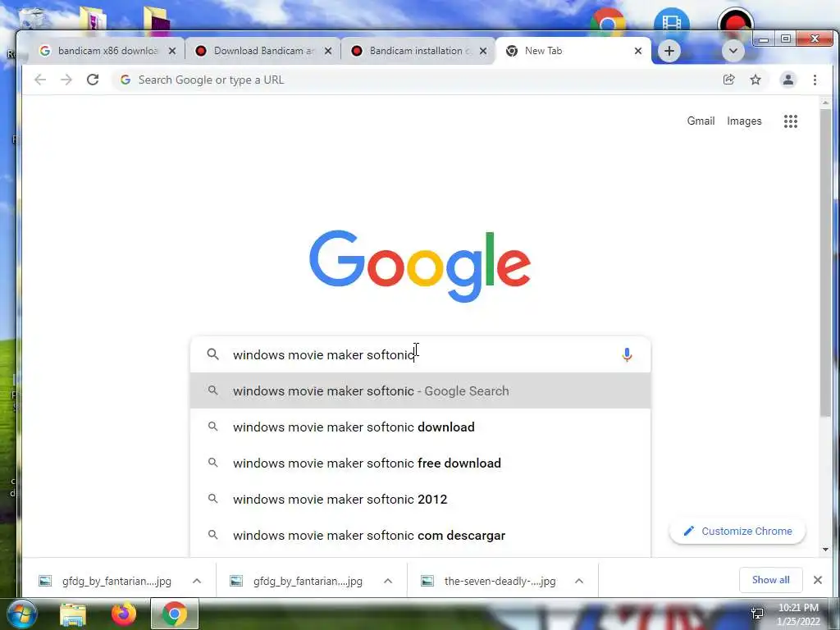Expand options for first gfdg_by_fantarian download
Screen dimensions: 840x630
197,581
